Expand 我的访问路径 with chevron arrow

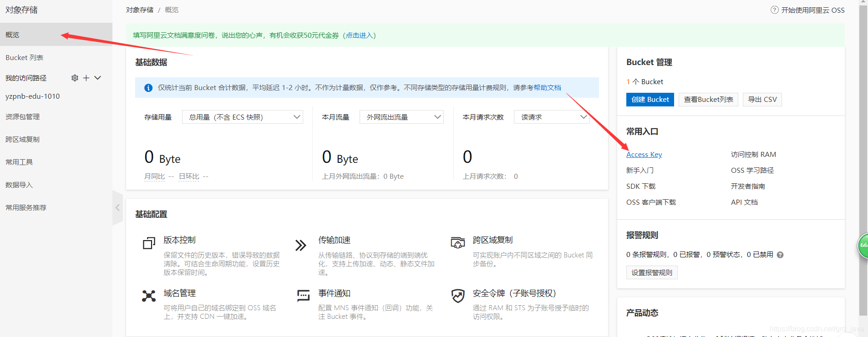(97, 78)
